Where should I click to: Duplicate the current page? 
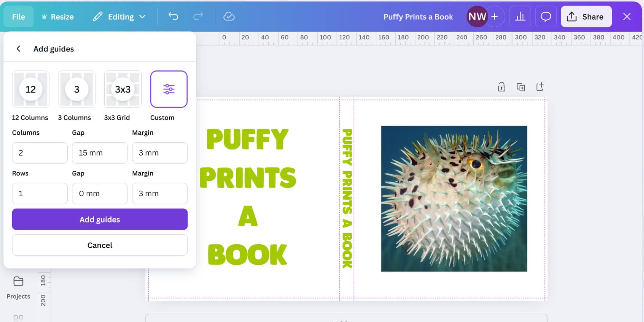(521, 87)
